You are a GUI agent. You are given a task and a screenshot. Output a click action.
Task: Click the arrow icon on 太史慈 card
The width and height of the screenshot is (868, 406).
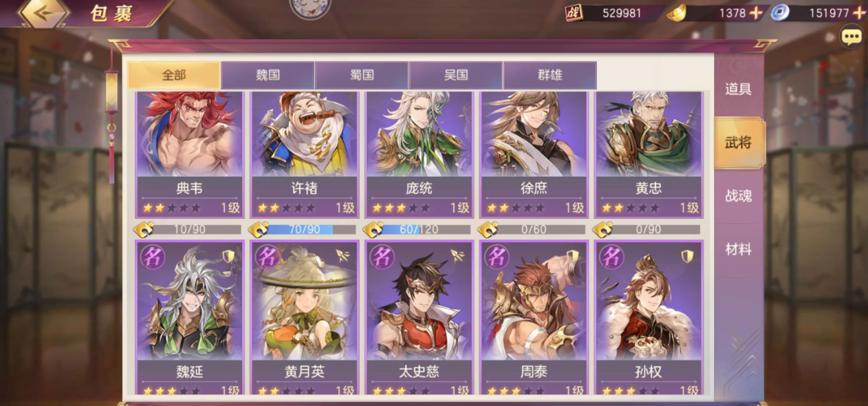pyautogui.click(x=457, y=256)
